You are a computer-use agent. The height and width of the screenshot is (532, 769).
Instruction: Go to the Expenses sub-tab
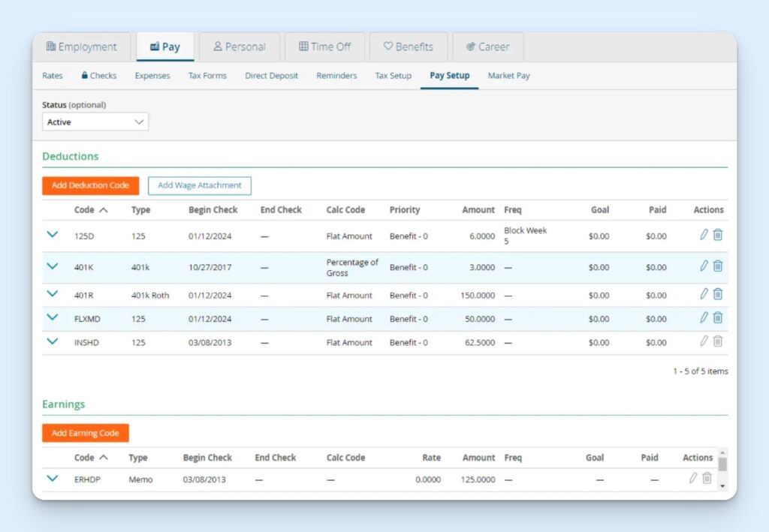click(152, 76)
